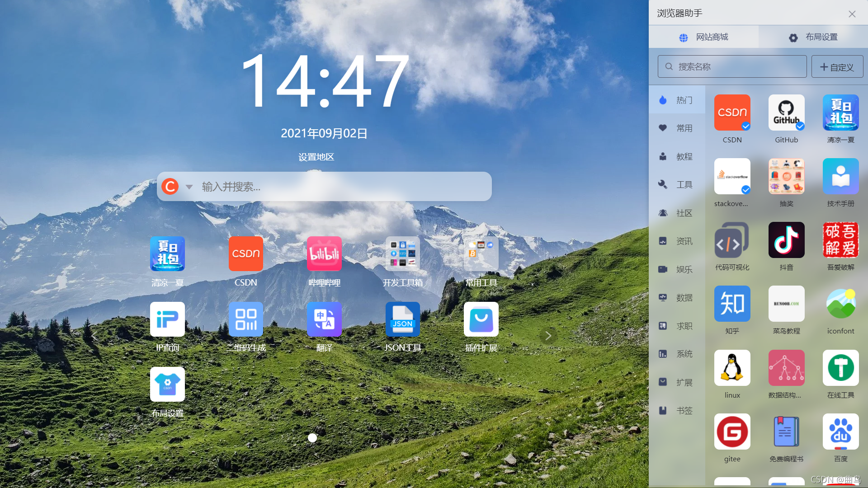This screenshot has width=868, height=488.
Task: Select the 资讯 category
Action: [x=677, y=241]
